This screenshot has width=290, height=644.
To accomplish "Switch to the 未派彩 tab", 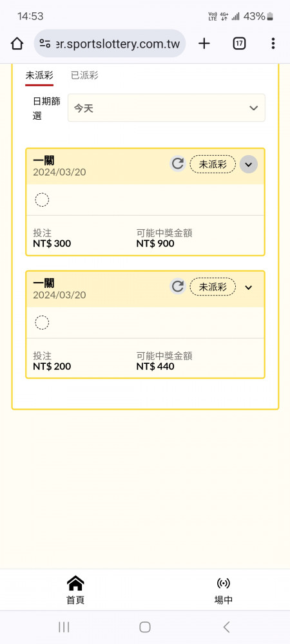I will [39, 75].
